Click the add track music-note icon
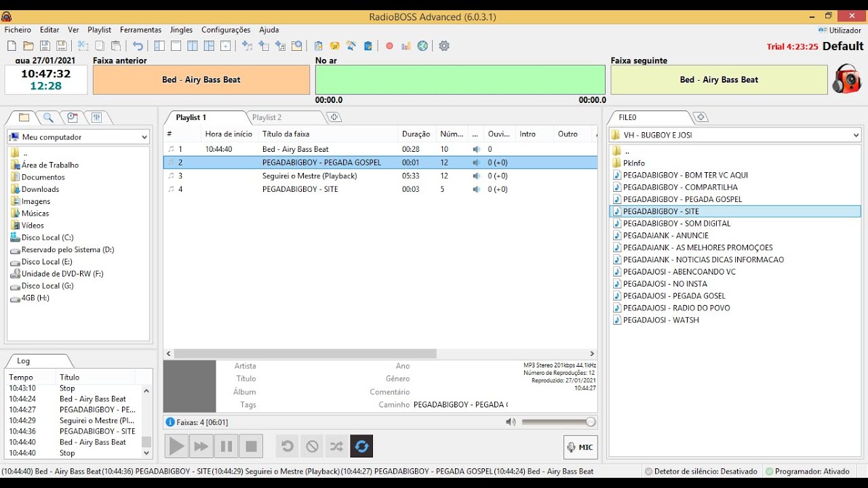 pyautogui.click(x=247, y=46)
